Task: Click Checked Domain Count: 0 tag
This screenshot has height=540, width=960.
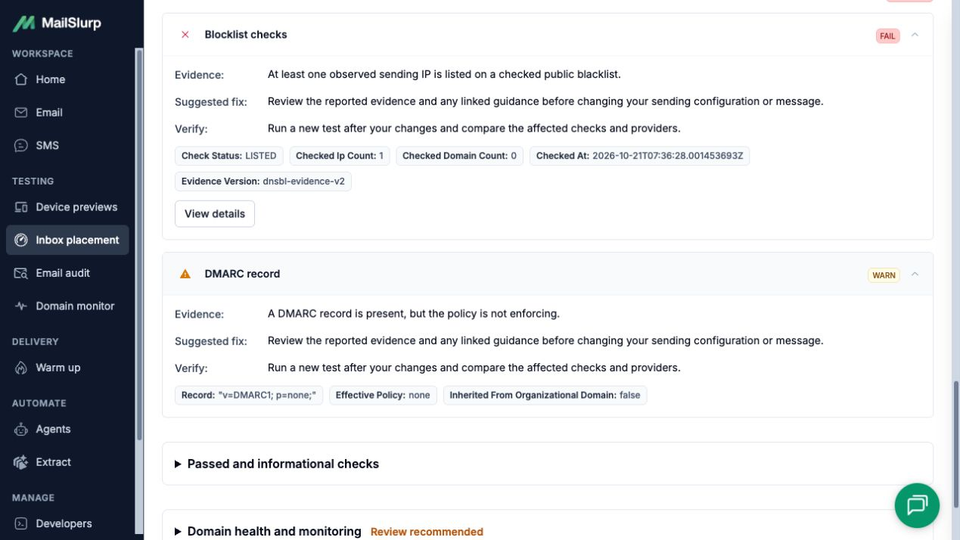Action: click(459, 156)
